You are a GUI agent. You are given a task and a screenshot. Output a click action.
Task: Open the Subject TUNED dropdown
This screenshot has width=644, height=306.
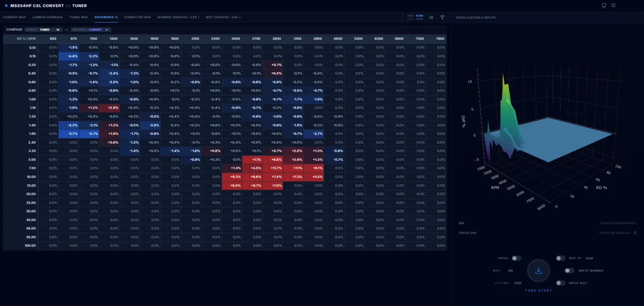pyautogui.click(x=43, y=29)
